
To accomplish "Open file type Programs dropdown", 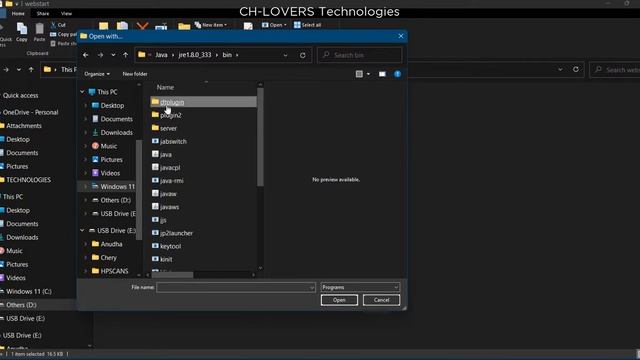I will [x=360, y=287].
